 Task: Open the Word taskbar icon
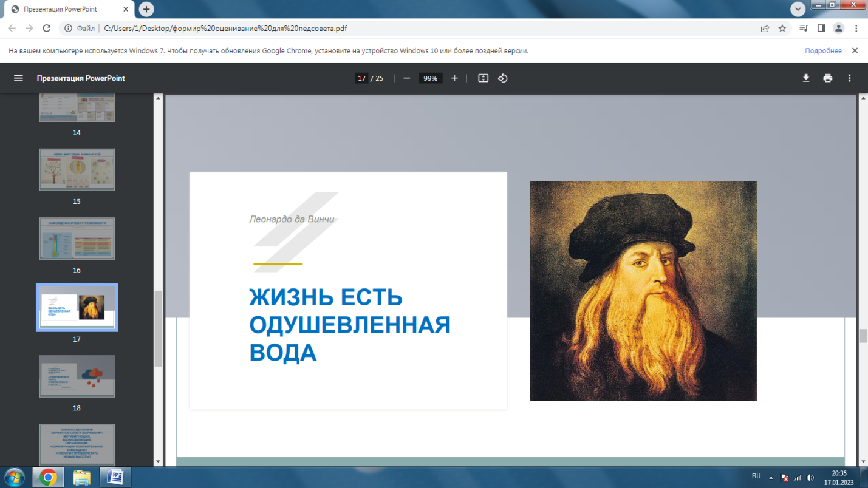tap(115, 478)
